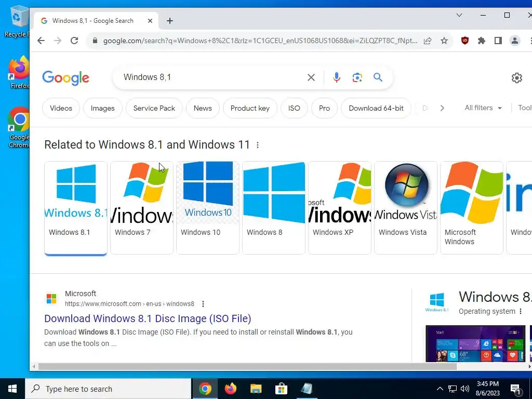The height and width of the screenshot is (399, 532).
Task: Open the Chrome profile avatar
Action: click(x=515, y=41)
